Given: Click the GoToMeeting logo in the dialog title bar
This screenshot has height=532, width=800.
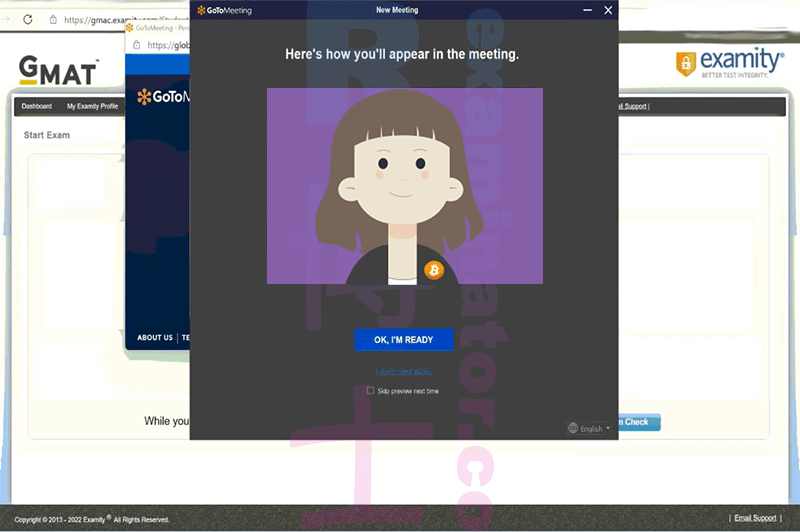Looking at the screenshot, I should pyautogui.click(x=224, y=10).
